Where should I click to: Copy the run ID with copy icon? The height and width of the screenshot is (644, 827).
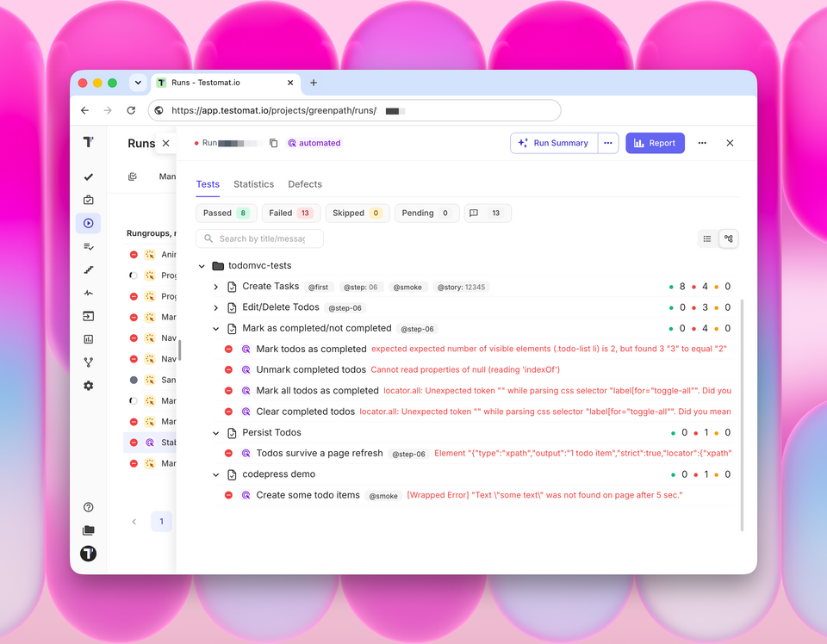[273, 143]
